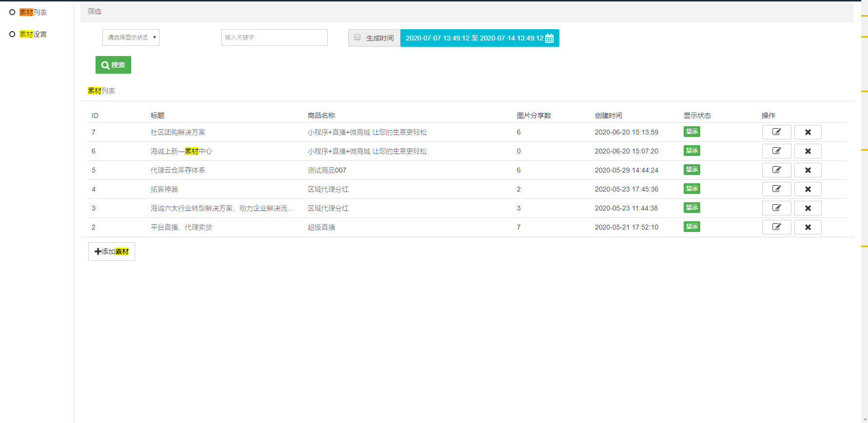Toggle the 显示 status badge for ID 2
This screenshot has width=868, height=423.
pos(691,227)
